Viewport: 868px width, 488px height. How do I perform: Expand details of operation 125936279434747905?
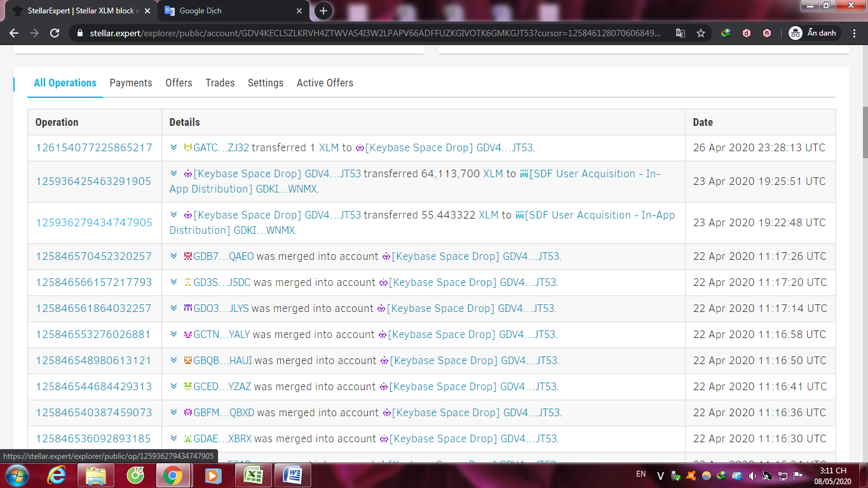(173, 215)
